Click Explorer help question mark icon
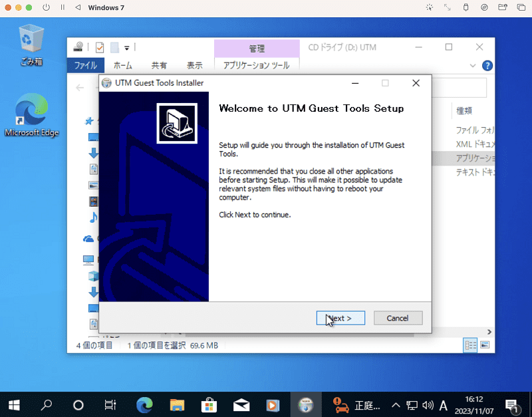This screenshot has height=417, width=532. click(x=487, y=65)
